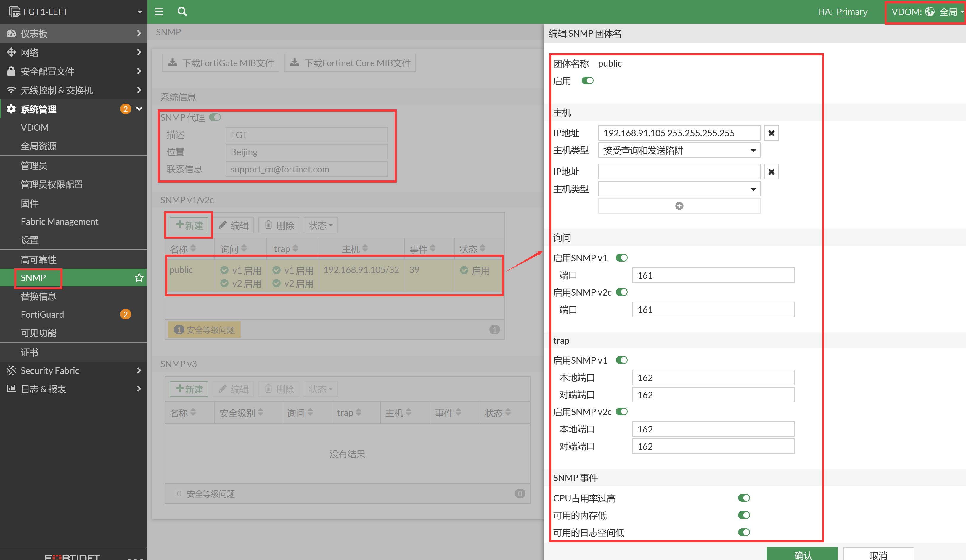
Task: Toggle 可用的内存低 event switch
Action: pyautogui.click(x=744, y=515)
